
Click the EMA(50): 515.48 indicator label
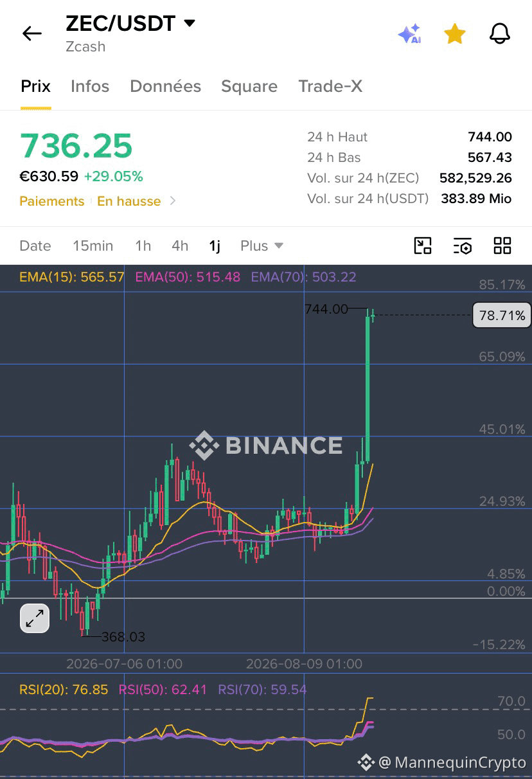tap(188, 277)
